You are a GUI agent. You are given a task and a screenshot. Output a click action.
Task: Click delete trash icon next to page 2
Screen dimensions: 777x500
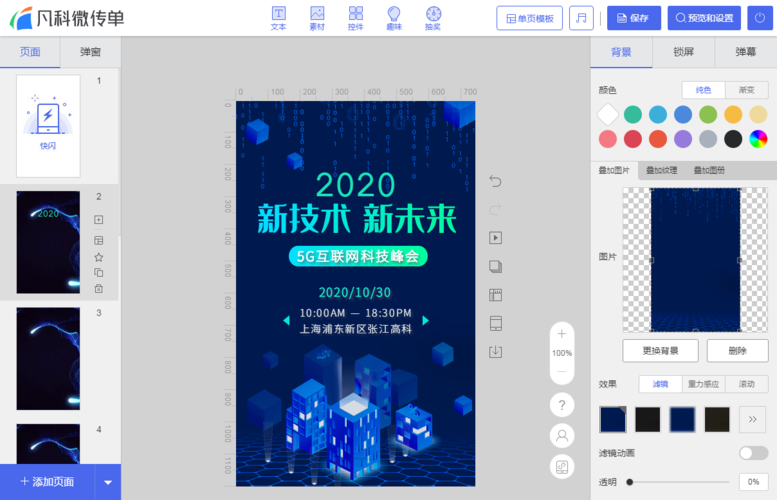pos(99,288)
